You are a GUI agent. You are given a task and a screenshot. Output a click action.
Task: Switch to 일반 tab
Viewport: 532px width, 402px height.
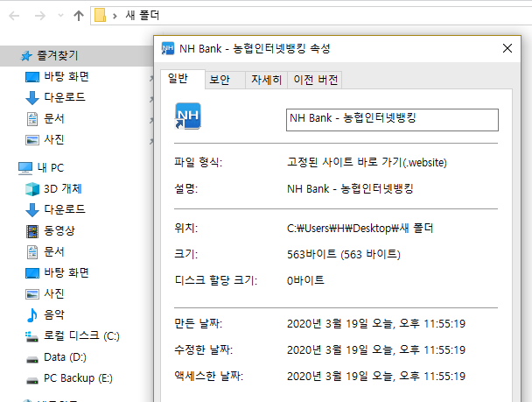pyautogui.click(x=183, y=79)
